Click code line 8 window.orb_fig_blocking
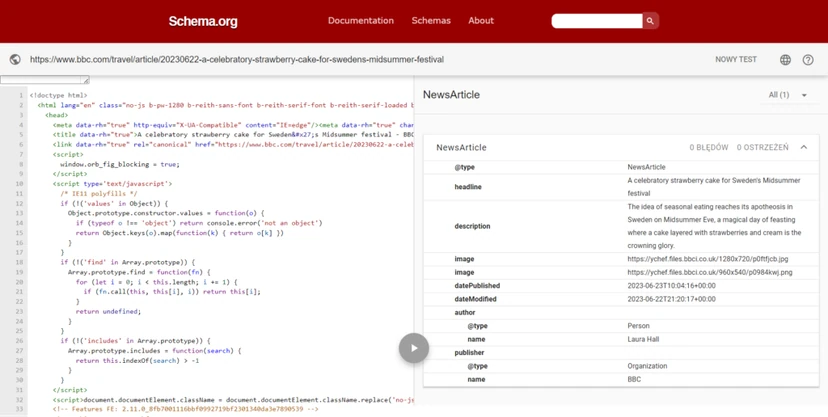 [119, 164]
